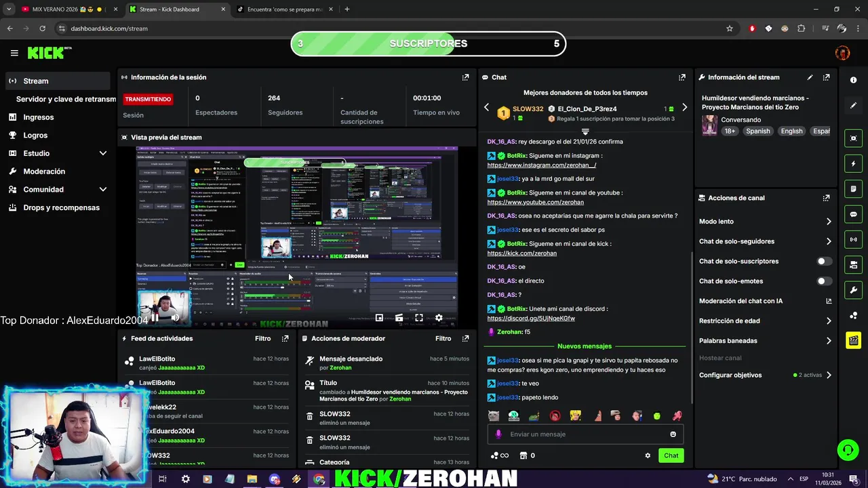Toggle Chat de solo-suscriptores switch
The height and width of the screenshot is (488, 868).
pyautogui.click(x=824, y=261)
